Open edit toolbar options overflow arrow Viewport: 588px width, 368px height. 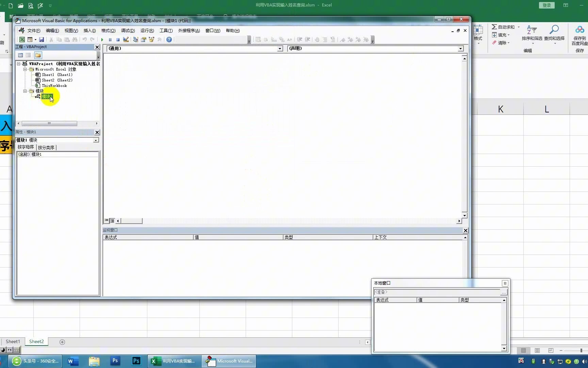point(373,40)
